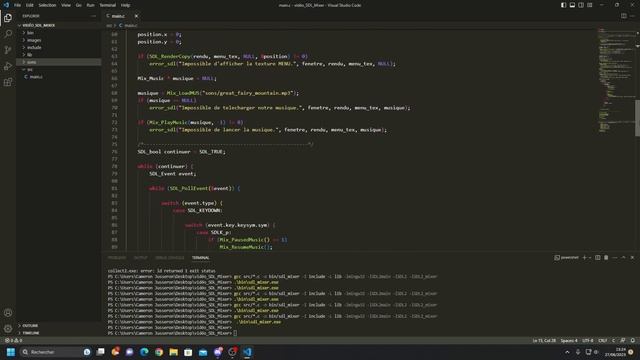Viewport: 640px width, 360px height.
Task: Open the Accounts menu icon
Action: pyautogui.click(x=8, y=313)
